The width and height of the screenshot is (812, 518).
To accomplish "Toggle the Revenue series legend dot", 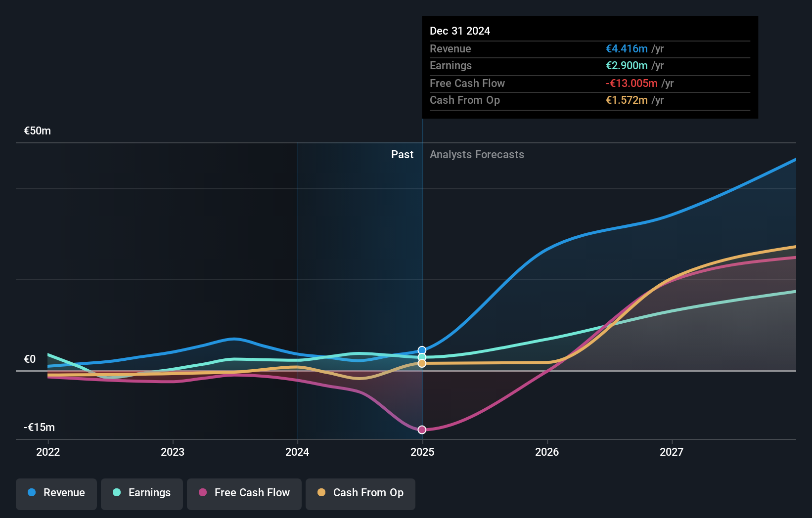I will (31, 493).
